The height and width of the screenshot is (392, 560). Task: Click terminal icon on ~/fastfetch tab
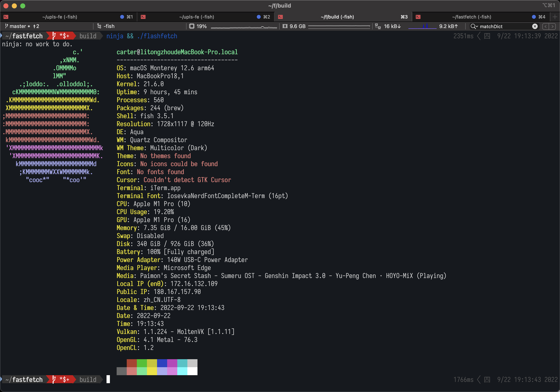[x=418, y=17]
